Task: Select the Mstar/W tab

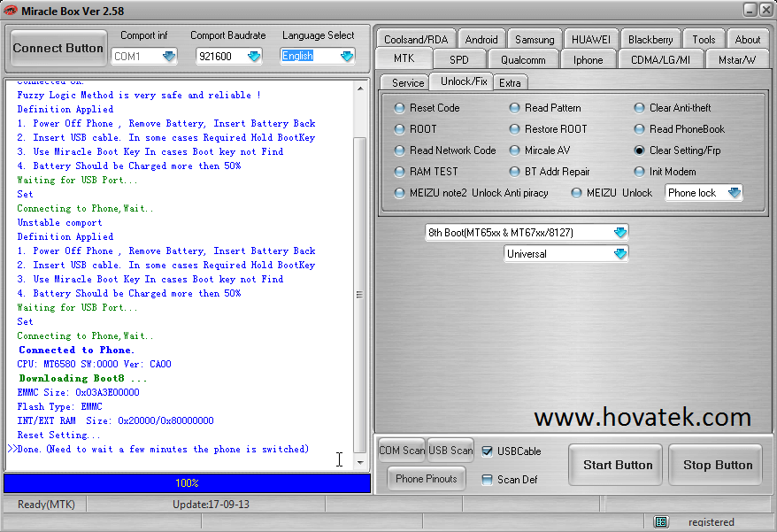Action: [737, 60]
